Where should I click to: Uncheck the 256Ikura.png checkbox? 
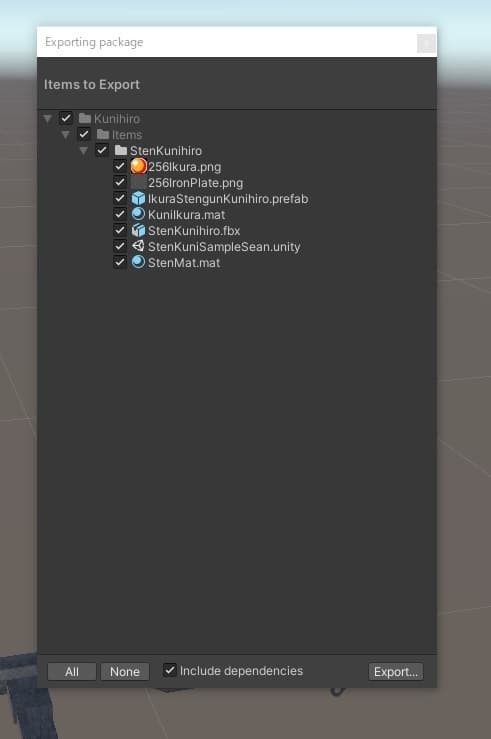point(120,166)
